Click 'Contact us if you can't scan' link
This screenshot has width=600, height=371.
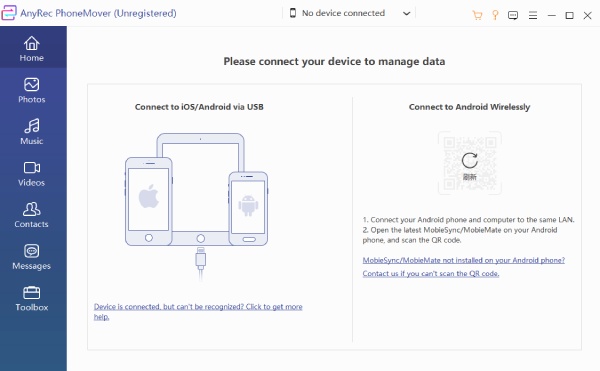point(430,273)
